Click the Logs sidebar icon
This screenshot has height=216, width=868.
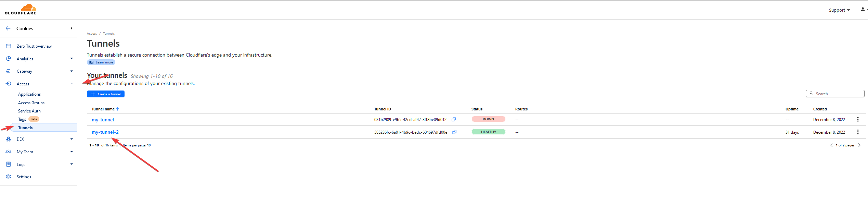[9, 164]
